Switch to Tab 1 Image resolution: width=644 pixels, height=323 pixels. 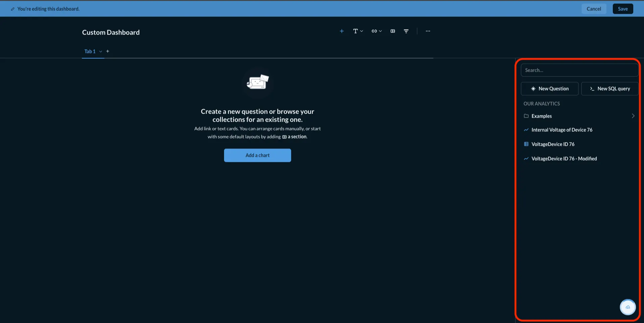pos(90,51)
